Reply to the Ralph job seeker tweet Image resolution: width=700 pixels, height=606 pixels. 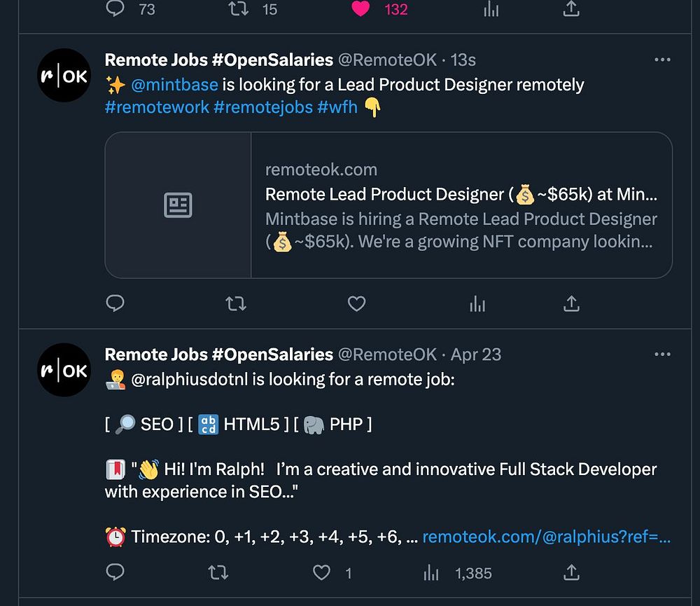[x=115, y=573]
